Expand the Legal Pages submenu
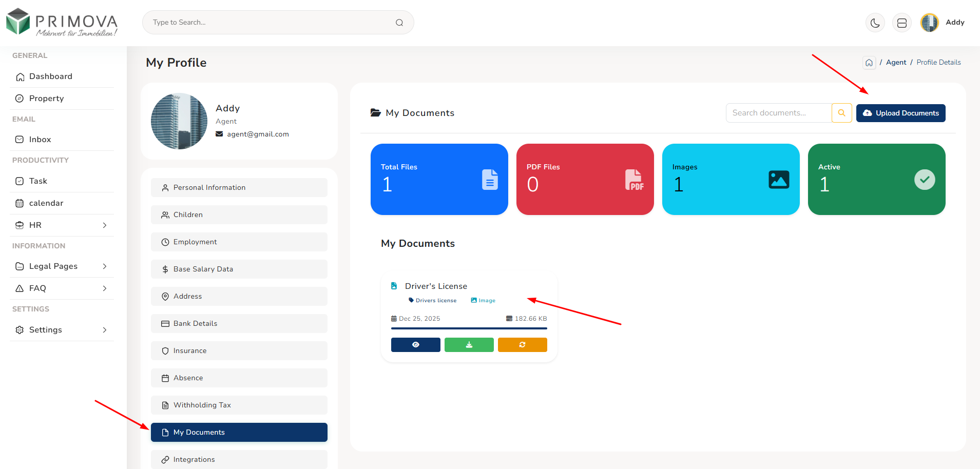Viewport: 980px width, 469px height. pyautogui.click(x=62, y=266)
